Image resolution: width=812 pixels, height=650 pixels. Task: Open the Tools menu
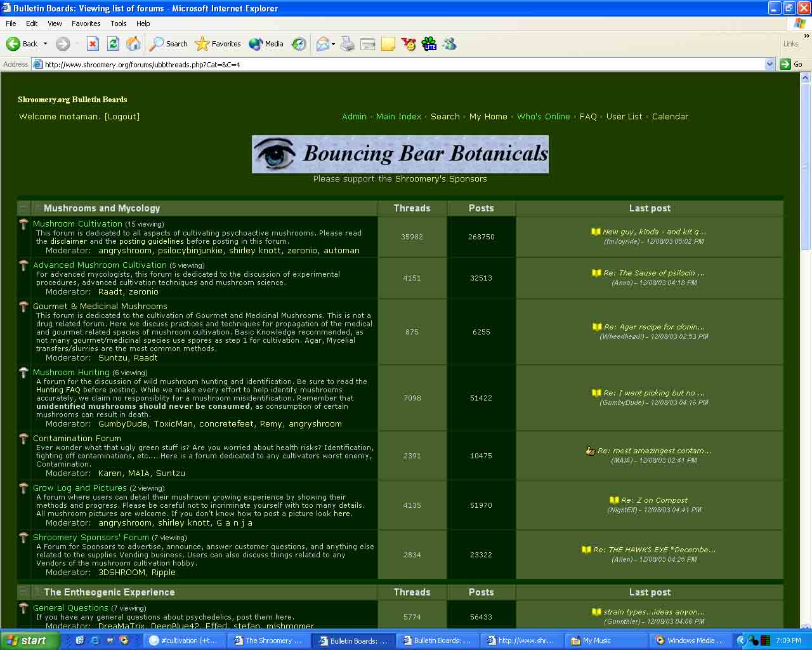[119, 23]
